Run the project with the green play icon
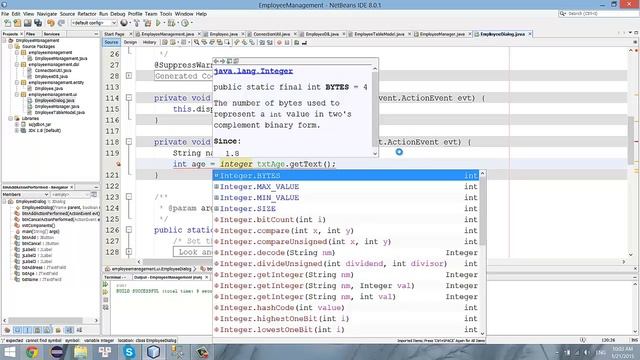The width and height of the screenshot is (640, 360). tap(158, 23)
